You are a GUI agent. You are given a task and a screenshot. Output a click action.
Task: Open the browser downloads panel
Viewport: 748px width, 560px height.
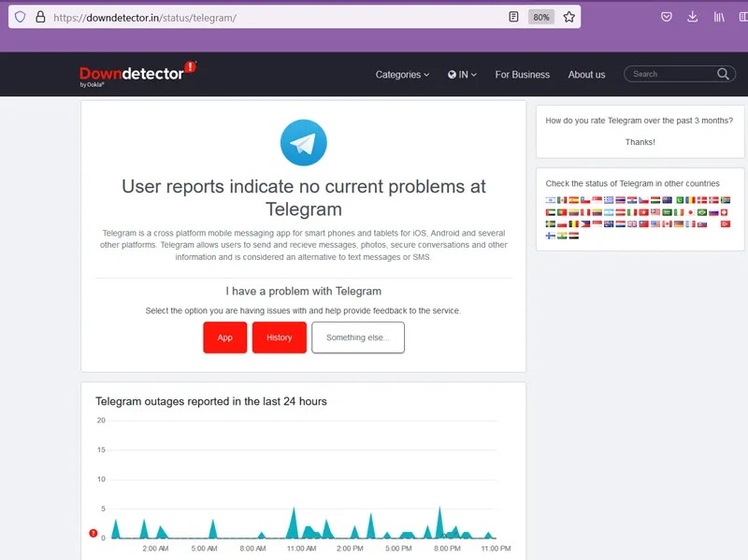click(692, 17)
